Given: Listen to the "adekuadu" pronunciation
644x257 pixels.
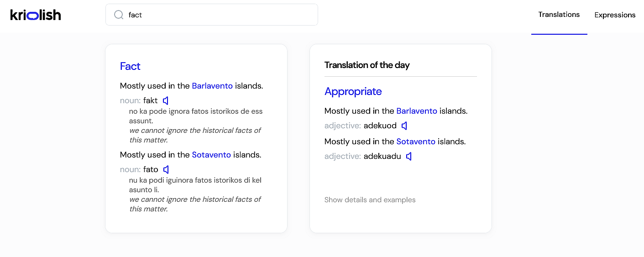Looking at the screenshot, I should tap(409, 157).
